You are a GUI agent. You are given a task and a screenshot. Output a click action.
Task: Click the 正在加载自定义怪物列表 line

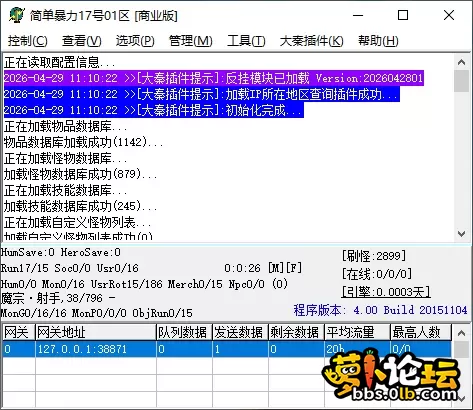pyautogui.click(x=77, y=222)
